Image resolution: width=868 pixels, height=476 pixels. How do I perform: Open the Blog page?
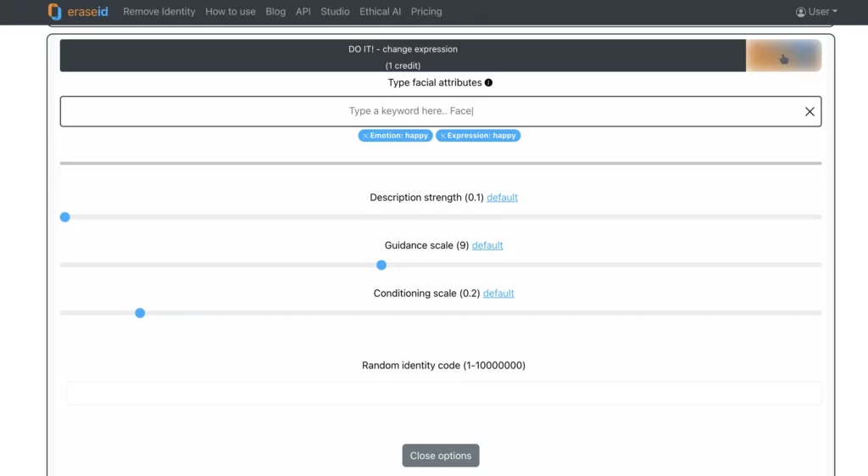[x=275, y=12]
